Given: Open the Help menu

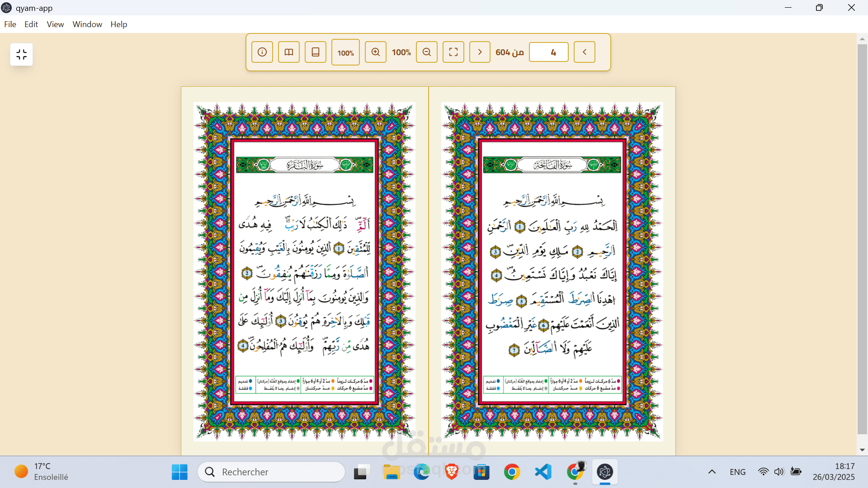Looking at the screenshot, I should coord(119,24).
